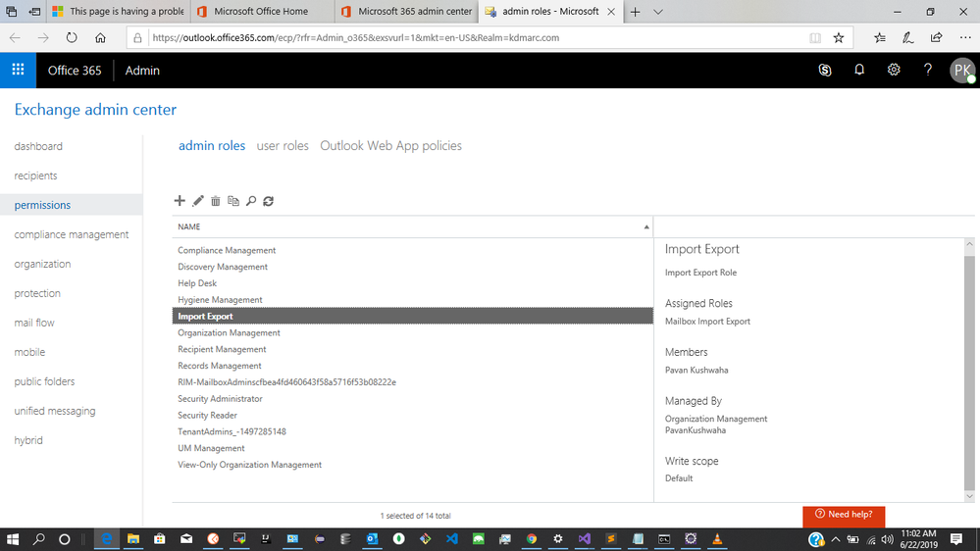Open a new browser tab
980x551 pixels.
click(635, 11)
